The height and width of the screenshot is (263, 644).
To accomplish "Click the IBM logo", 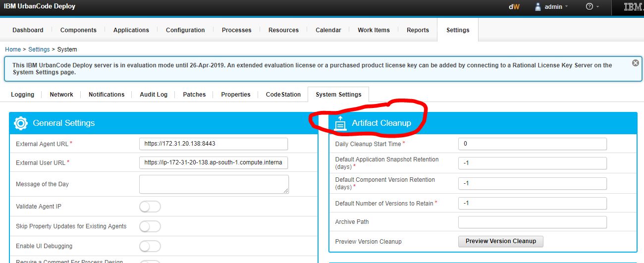I will 633,7.
